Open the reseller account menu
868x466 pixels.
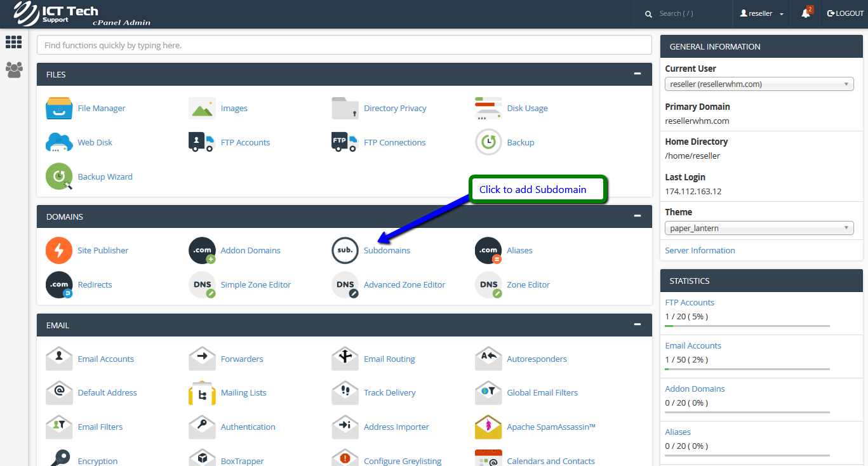(x=761, y=13)
